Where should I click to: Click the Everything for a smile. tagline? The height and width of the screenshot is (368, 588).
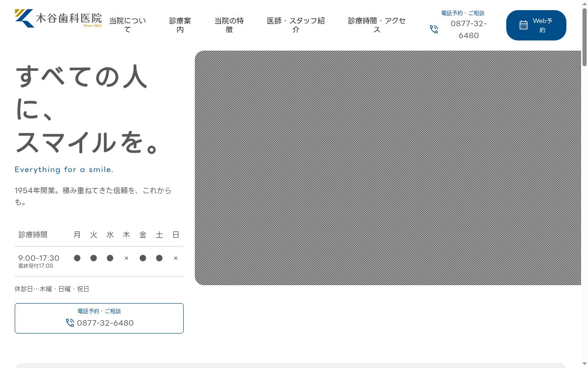[64, 170]
